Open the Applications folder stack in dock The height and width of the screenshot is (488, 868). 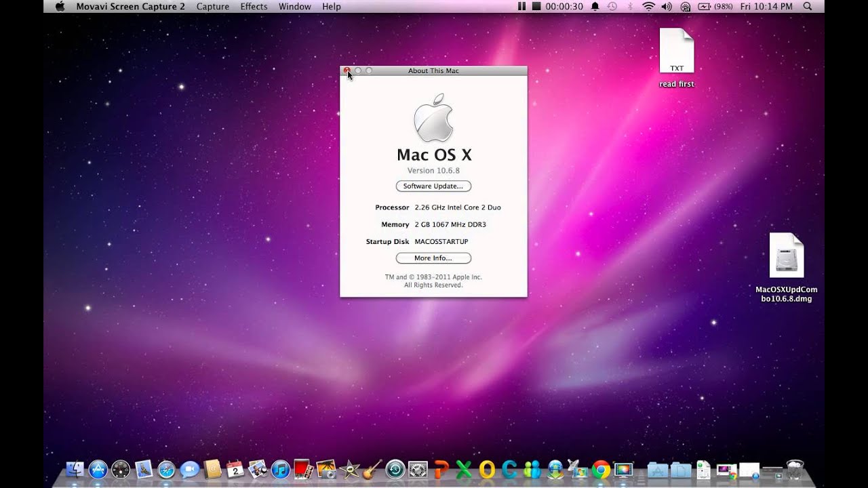coord(658,470)
